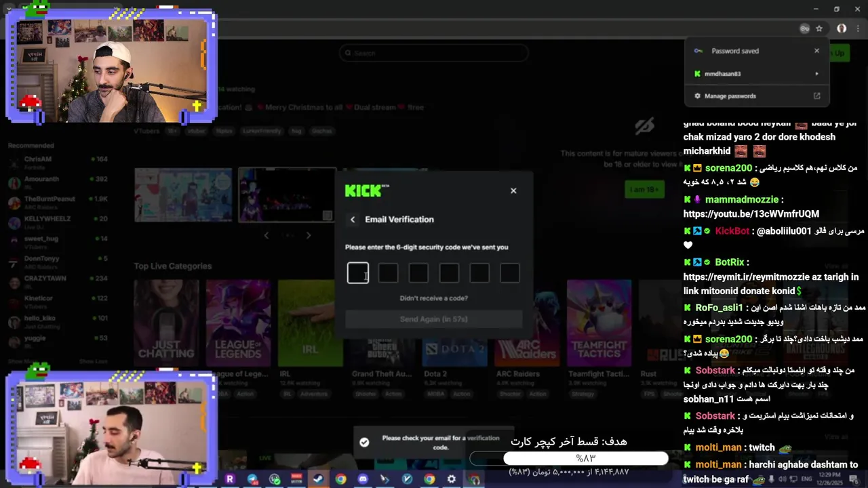The height and width of the screenshot is (488, 868).
Task: Show next featured stream with right chevron
Action: 309,235
